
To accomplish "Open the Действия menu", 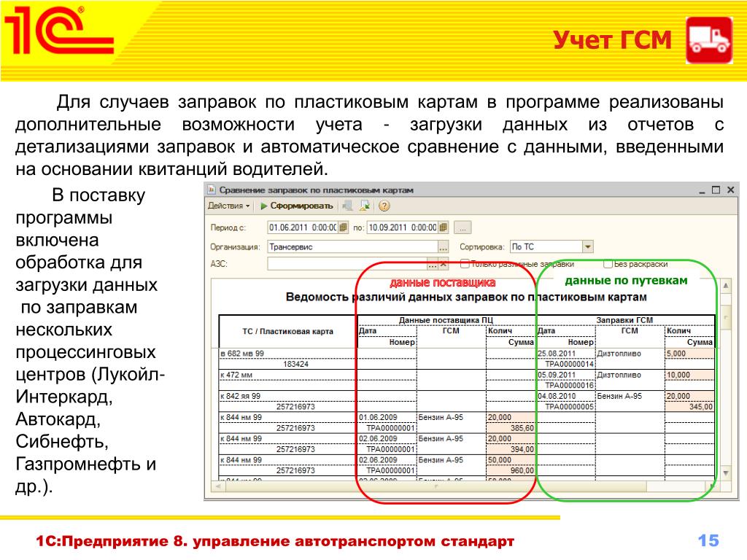I will coord(228,206).
